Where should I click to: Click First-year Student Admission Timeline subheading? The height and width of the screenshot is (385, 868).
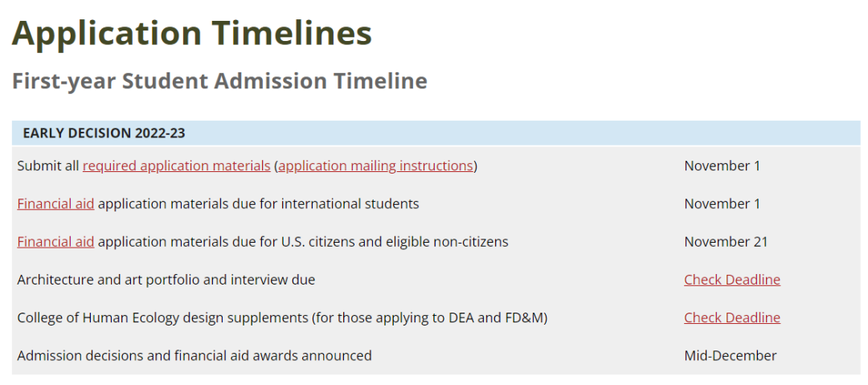tap(219, 81)
